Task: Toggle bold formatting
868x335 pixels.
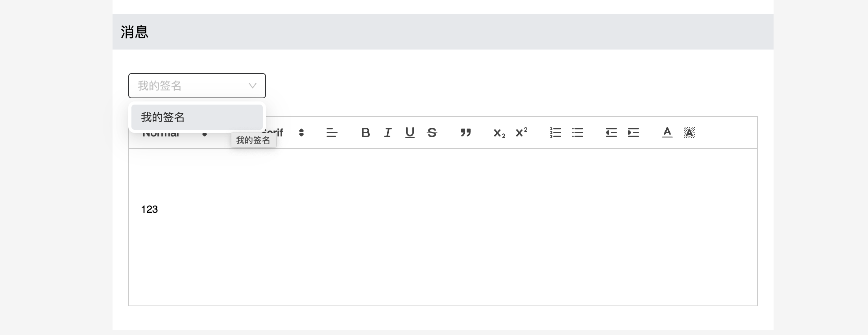Action: [366, 133]
